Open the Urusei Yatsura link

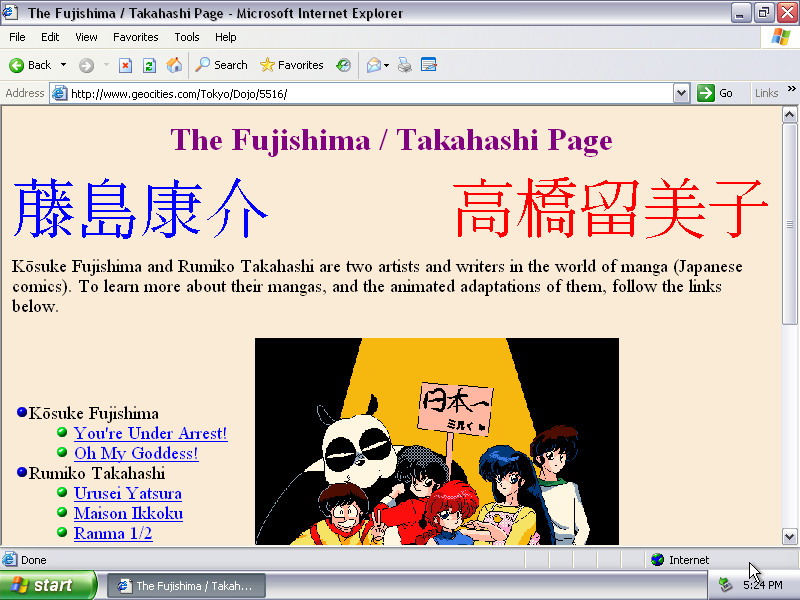click(x=128, y=494)
